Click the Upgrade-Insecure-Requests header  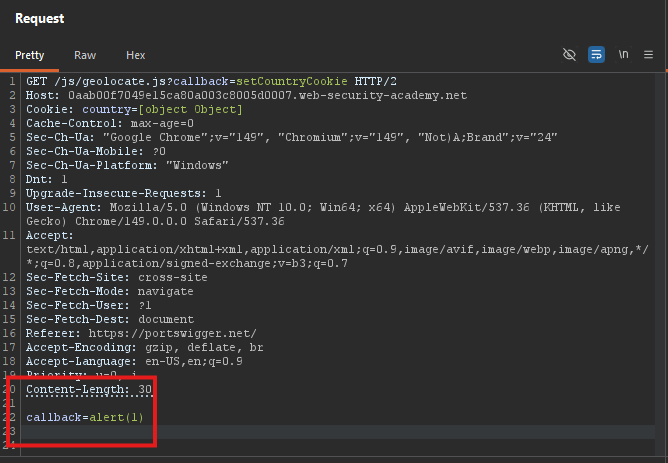124,193
